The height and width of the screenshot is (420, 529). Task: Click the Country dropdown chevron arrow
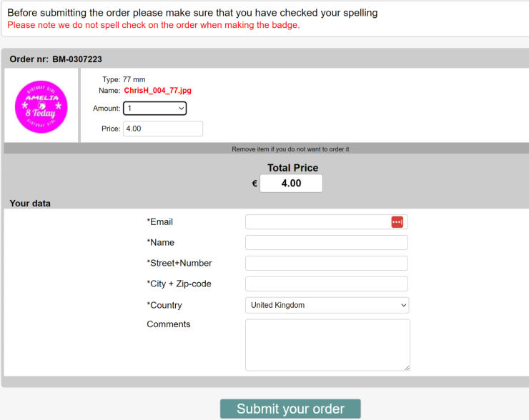(403, 306)
